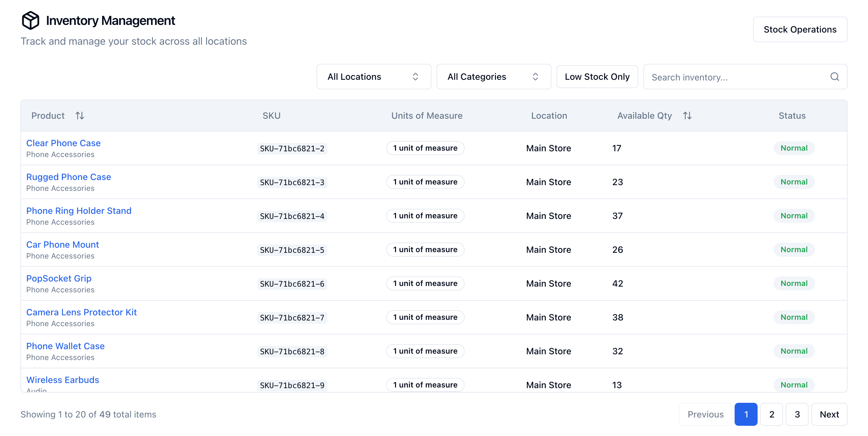Click Main Store location for Phone Wallet Case
Screen dimensions: 868x436
pos(548,351)
